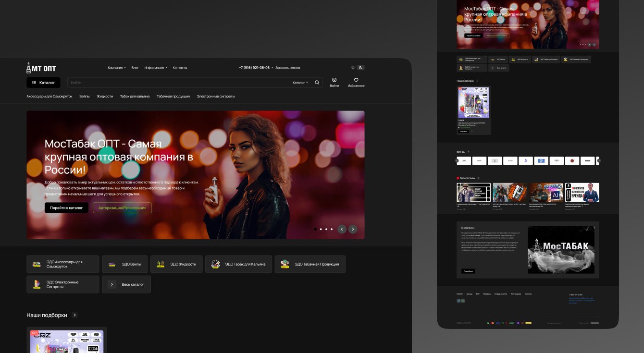This screenshot has height=353, width=644.
Task: Click the chevron on the Весь каталог tile
Action: coord(112,284)
